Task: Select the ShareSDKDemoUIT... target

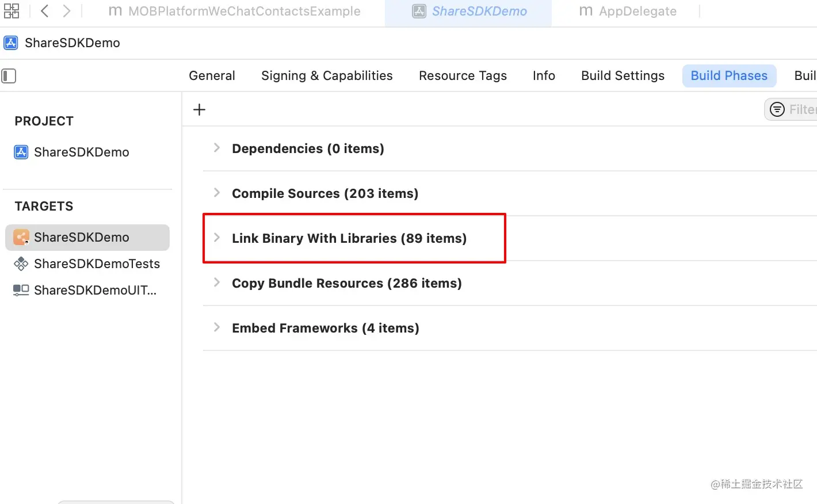Action: coord(85,290)
